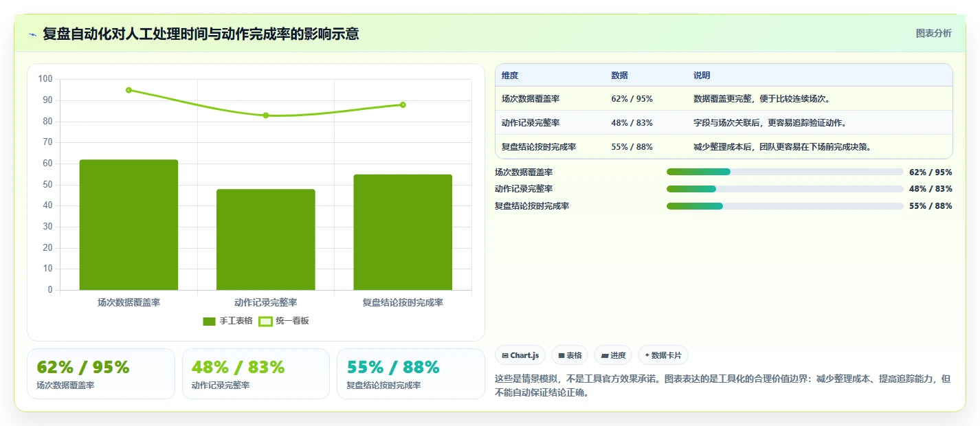
Task: Open the 62% / 95% stat card
Action: (x=101, y=374)
